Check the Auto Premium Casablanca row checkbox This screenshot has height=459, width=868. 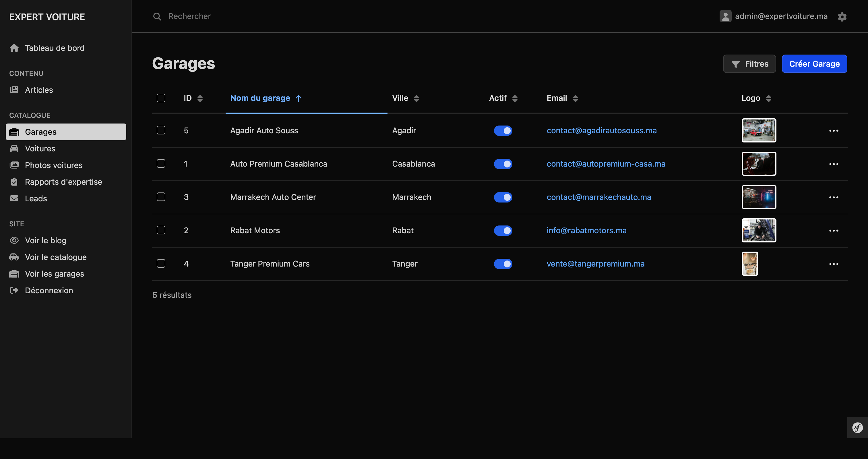click(161, 163)
